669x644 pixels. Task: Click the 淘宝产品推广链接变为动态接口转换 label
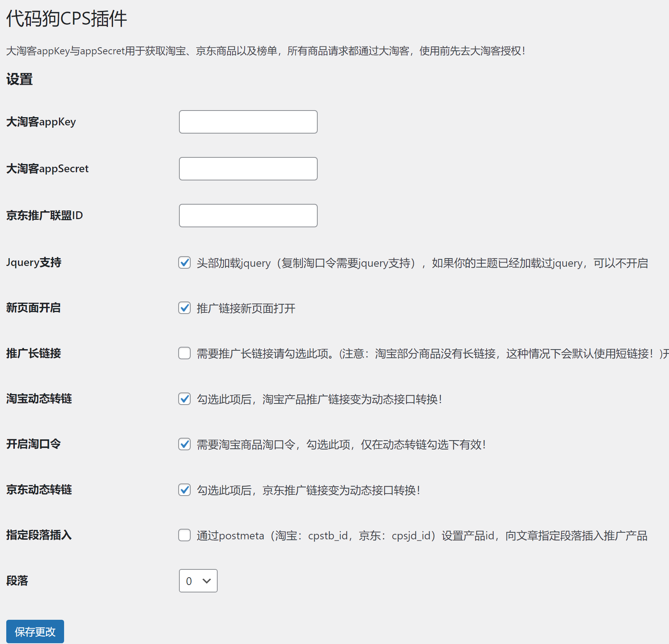click(320, 400)
